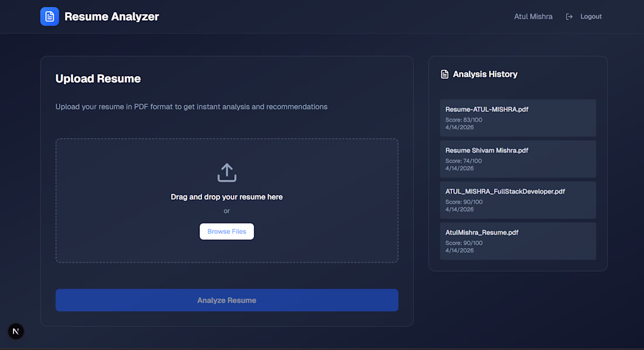Click the Upload Resume heading
Viewport: 644px width, 350px height.
(x=98, y=78)
